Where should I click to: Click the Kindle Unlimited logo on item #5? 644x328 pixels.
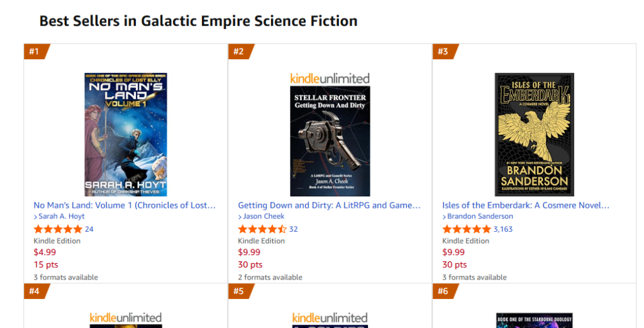330,317
